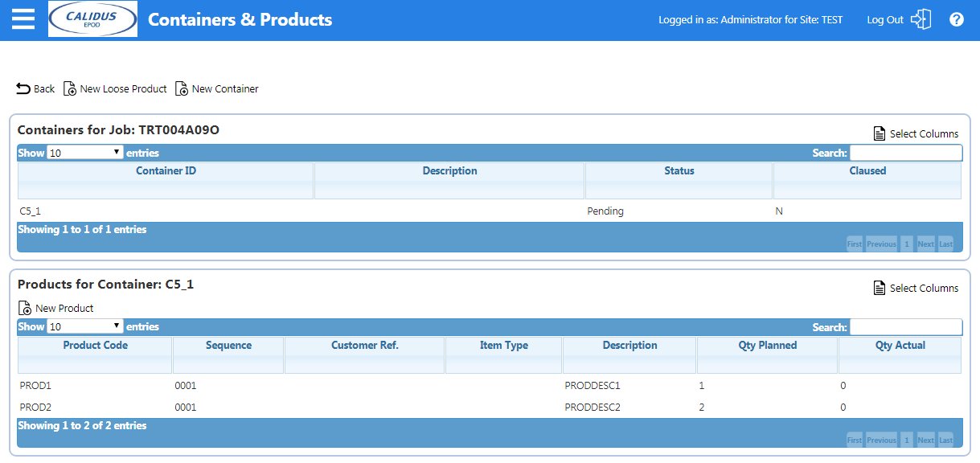Select container row C5_1
Screen dimensions: 980x463
(x=490, y=211)
